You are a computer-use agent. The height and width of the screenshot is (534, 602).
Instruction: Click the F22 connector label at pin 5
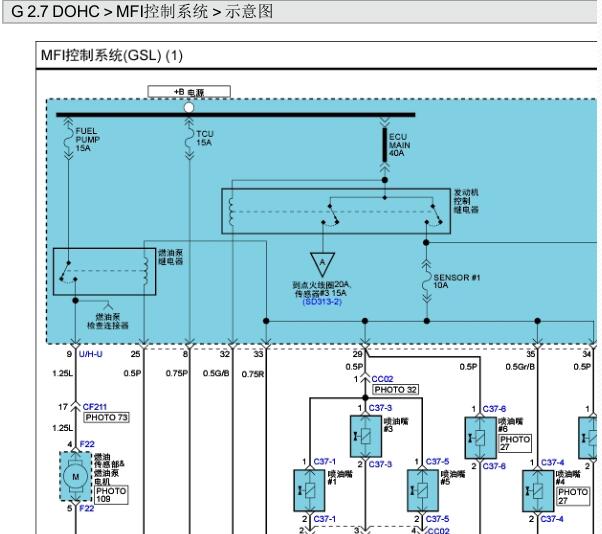coord(87,508)
